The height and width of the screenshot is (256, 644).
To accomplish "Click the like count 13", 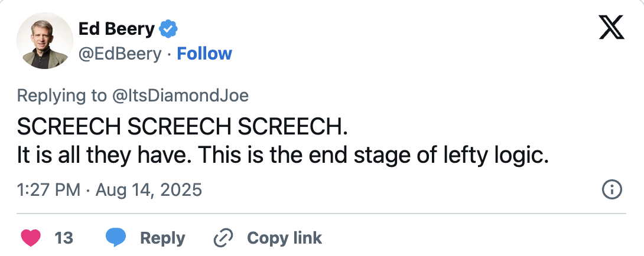I will pos(64,238).
